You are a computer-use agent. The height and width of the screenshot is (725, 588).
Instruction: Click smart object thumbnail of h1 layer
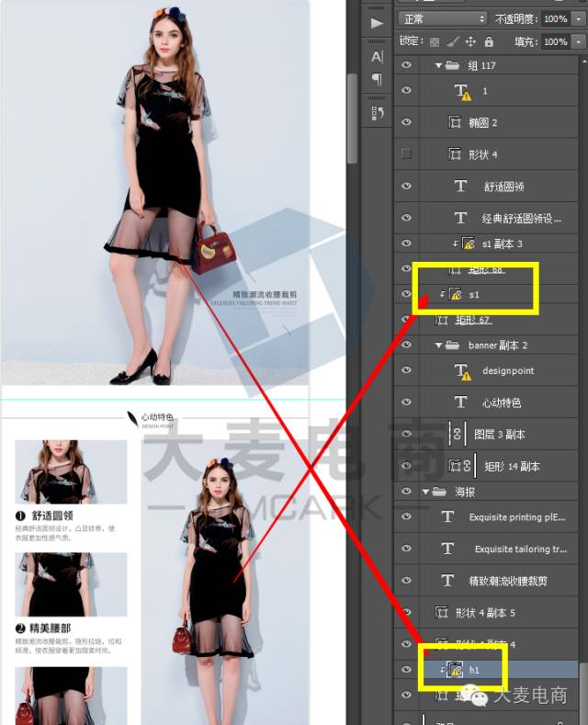455,670
